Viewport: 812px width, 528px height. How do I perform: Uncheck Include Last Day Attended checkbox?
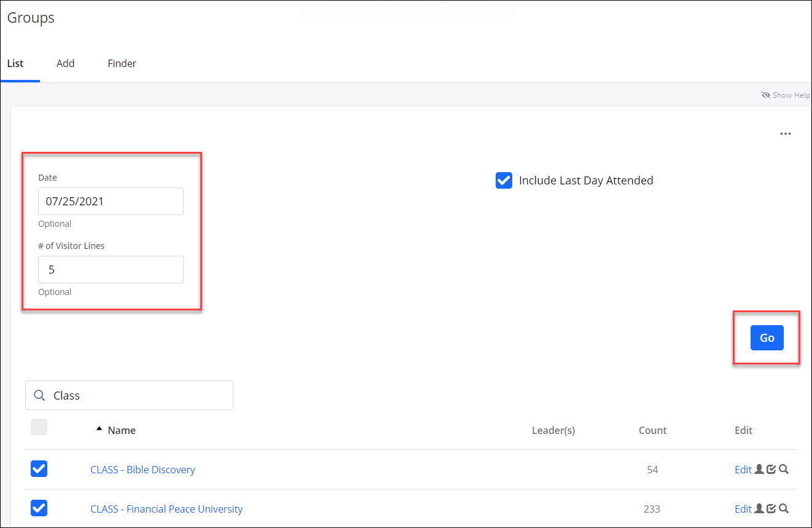[x=504, y=181]
